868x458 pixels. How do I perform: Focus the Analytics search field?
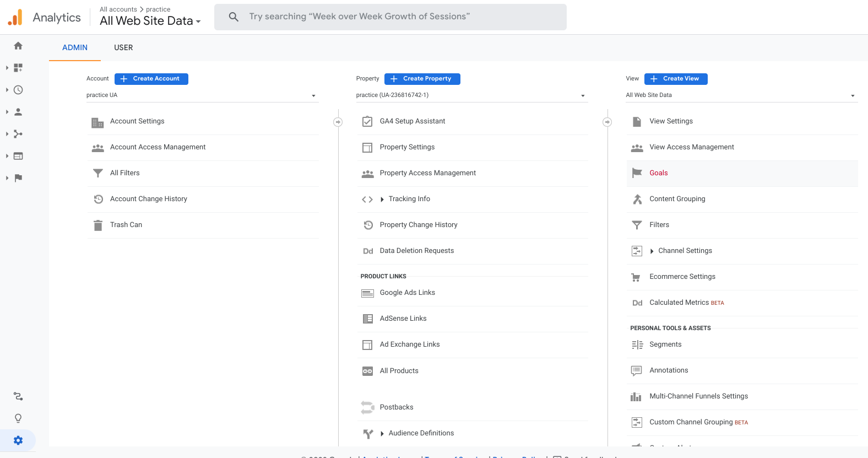[390, 17]
